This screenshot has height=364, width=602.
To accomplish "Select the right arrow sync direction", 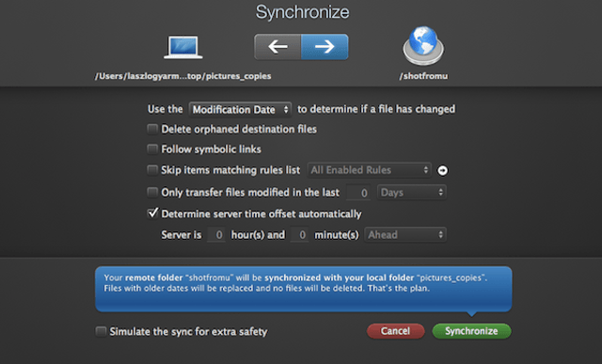I will pyautogui.click(x=325, y=47).
